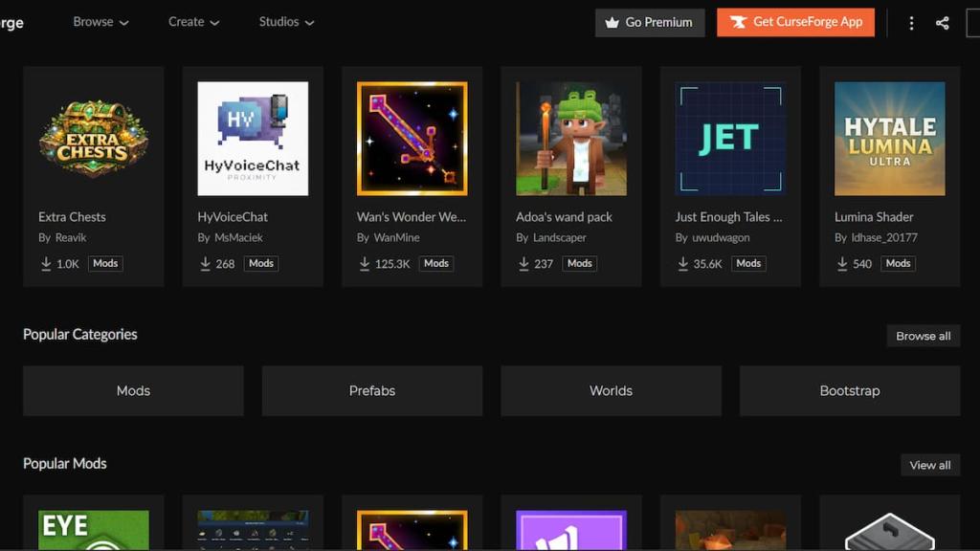Open the Prefabs category tile
Screen dimensions: 980x551
coord(371,390)
